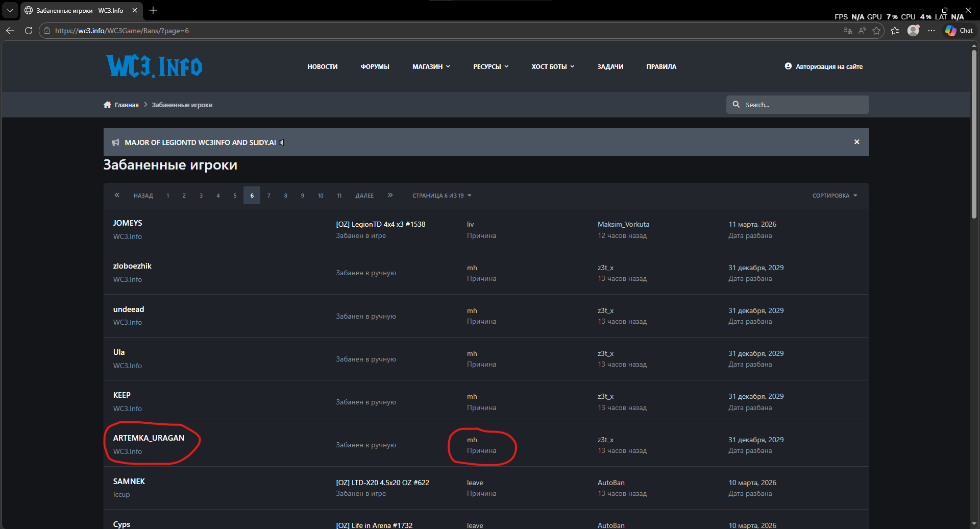Select current page 6 button
The height and width of the screenshot is (529, 980).
pos(252,196)
